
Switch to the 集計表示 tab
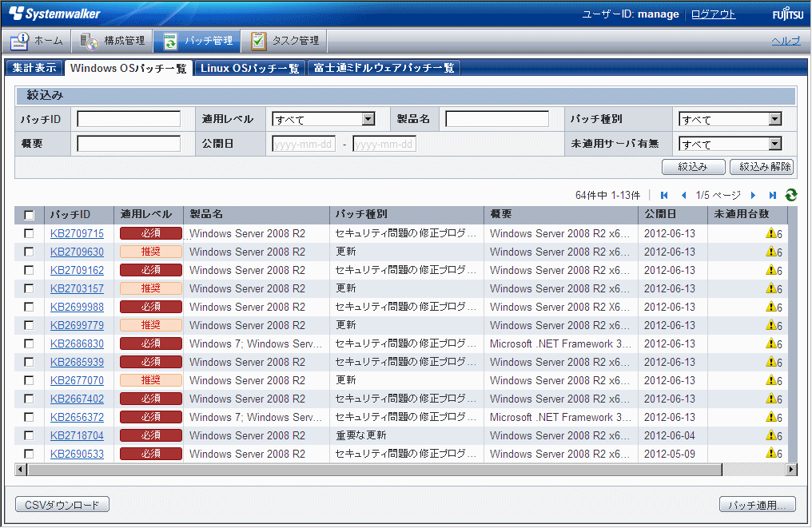34,68
